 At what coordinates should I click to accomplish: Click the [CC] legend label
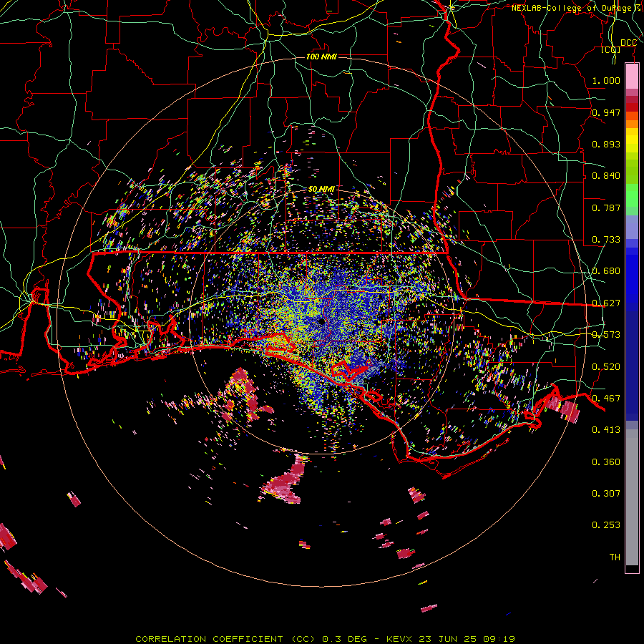coord(611,49)
